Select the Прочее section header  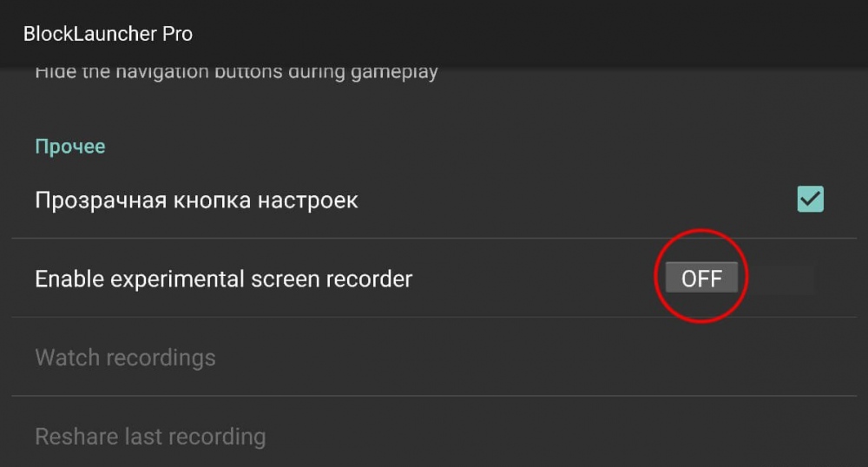70,147
